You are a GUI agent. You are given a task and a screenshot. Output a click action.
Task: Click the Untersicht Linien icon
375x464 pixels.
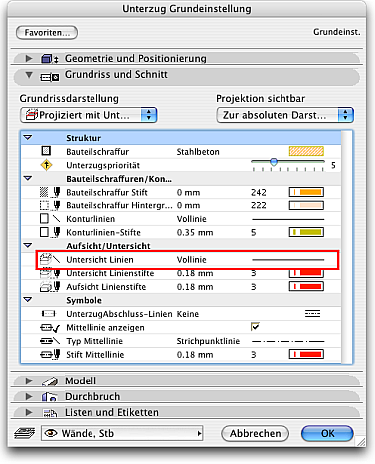coord(50,259)
